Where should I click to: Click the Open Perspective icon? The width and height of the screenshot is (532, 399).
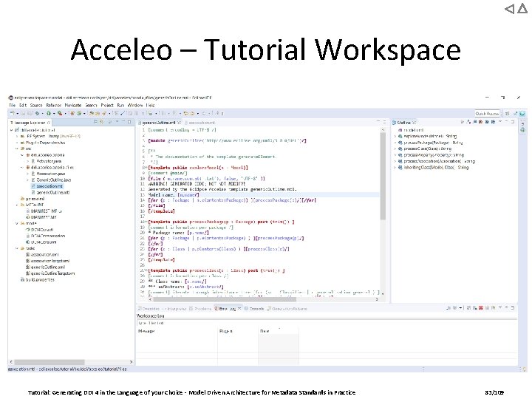tap(508, 113)
